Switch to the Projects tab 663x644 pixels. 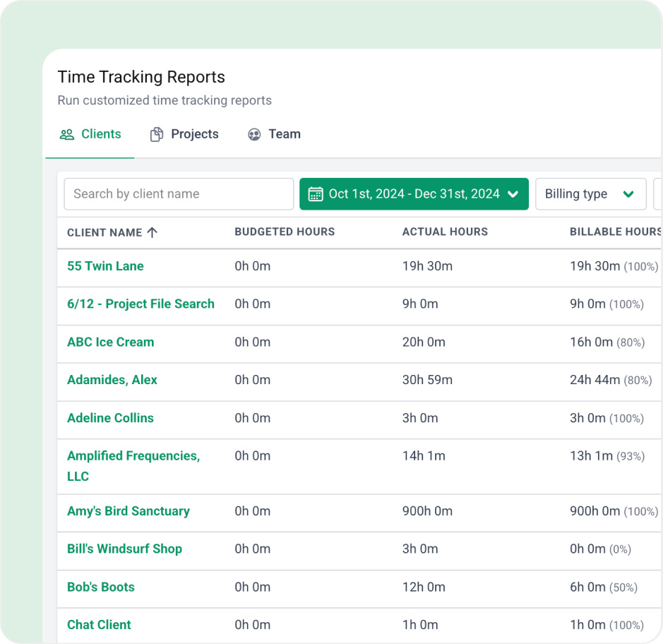point(185,134)
